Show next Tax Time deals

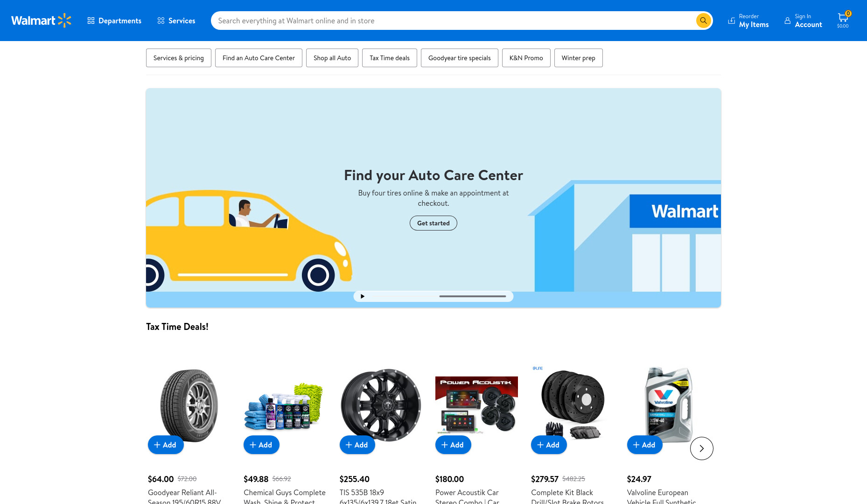702,448
